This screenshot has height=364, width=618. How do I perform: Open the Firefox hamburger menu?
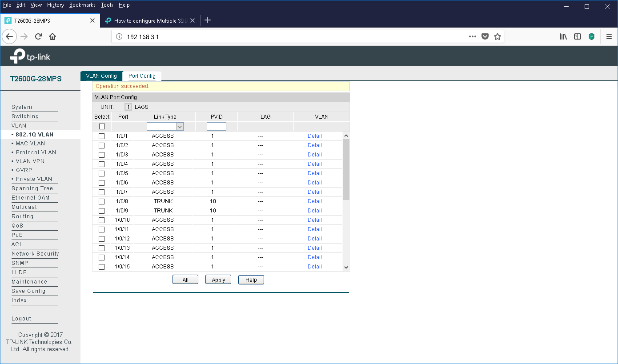[x=609, y=36]
